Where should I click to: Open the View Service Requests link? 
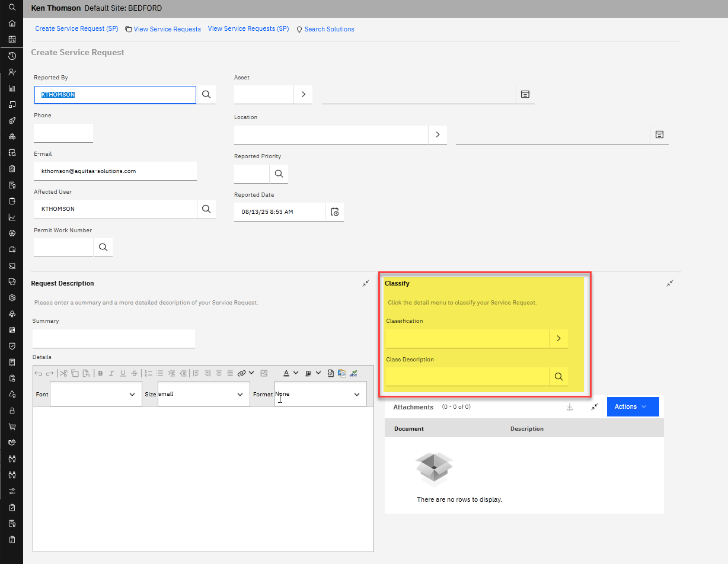pyautogui.click(x=167, y=29)
